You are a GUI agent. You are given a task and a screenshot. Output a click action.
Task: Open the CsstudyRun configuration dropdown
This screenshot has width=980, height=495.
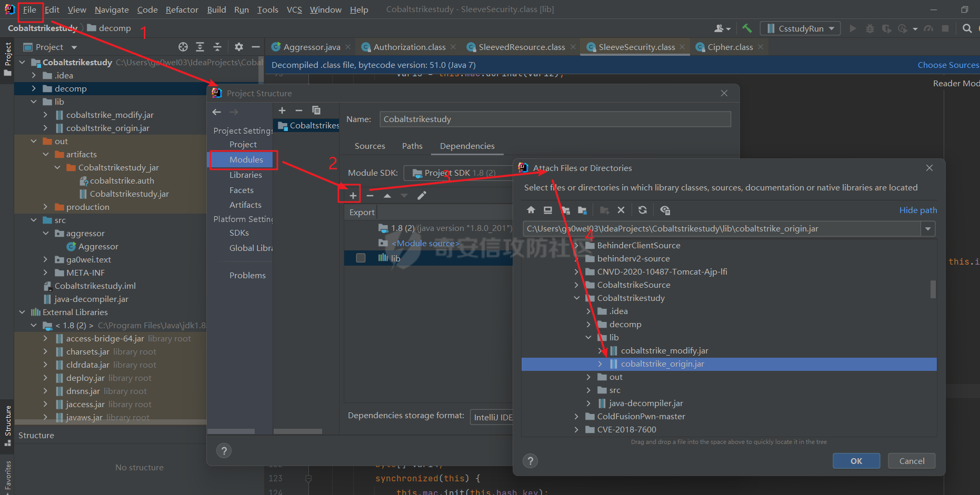pyautogui.click(x=801, y=28)
